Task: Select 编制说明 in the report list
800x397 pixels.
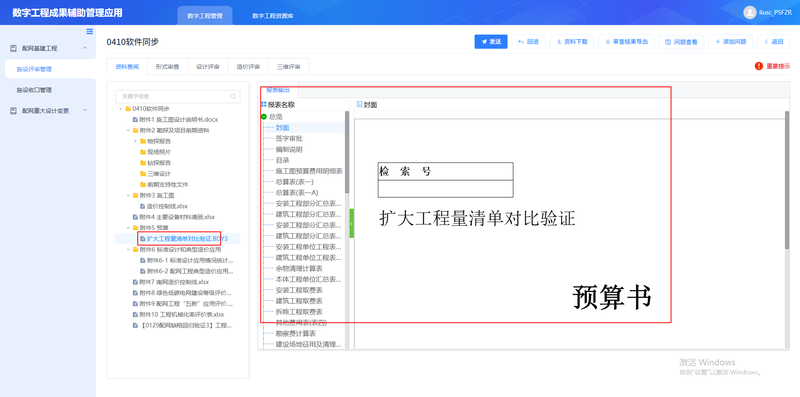Action: [x=289, y=150]
